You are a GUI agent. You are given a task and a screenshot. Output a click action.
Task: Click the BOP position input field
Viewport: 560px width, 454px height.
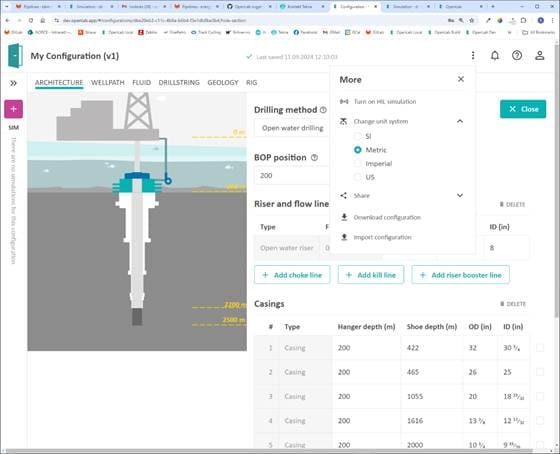292,175
